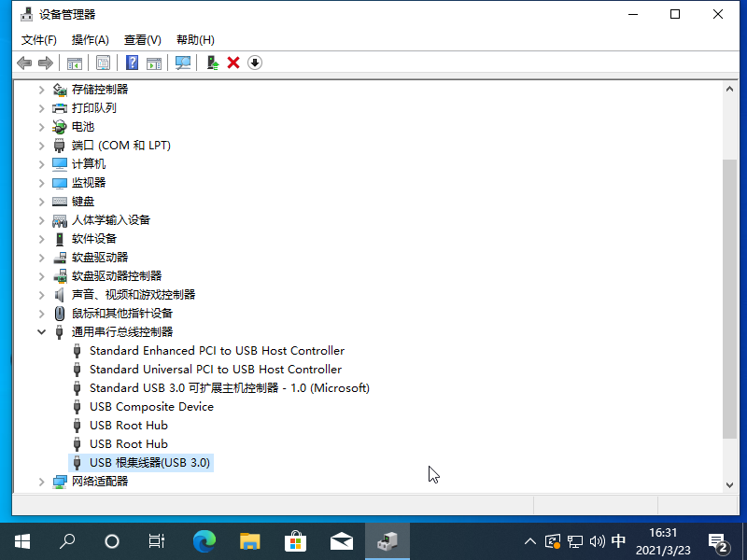Open the 文件(F) menu
This screenshot has width=747, height=560.
[38, 40]
